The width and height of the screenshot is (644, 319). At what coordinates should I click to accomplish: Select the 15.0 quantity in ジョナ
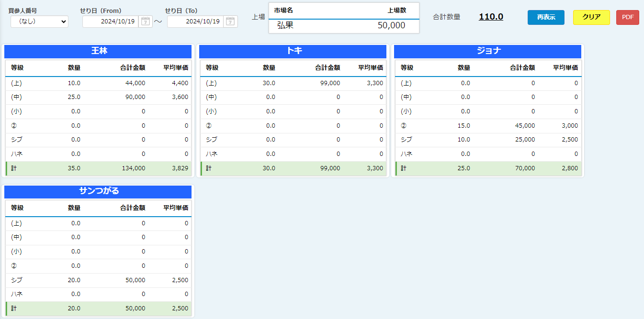[464, 126]
